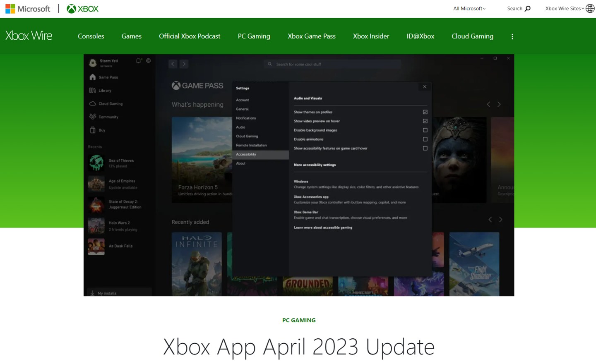Click the Xbox logo in header

coord(82,9)
